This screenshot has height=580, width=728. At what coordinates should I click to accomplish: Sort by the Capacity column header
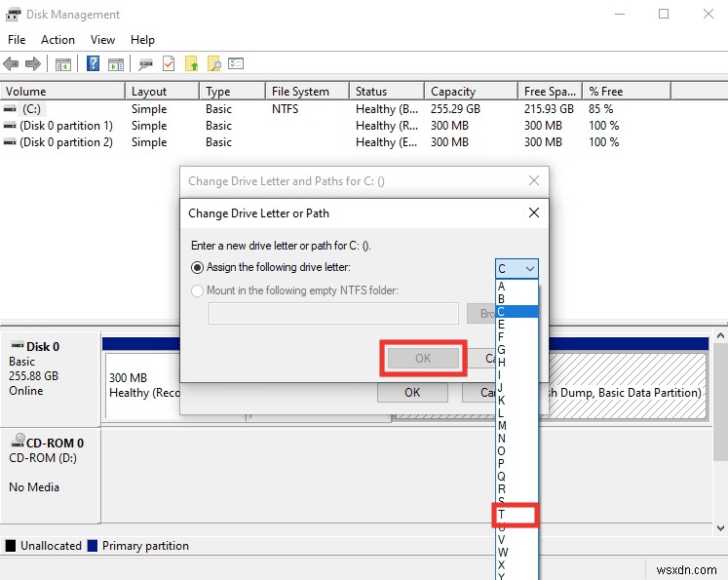coord(471,92)
